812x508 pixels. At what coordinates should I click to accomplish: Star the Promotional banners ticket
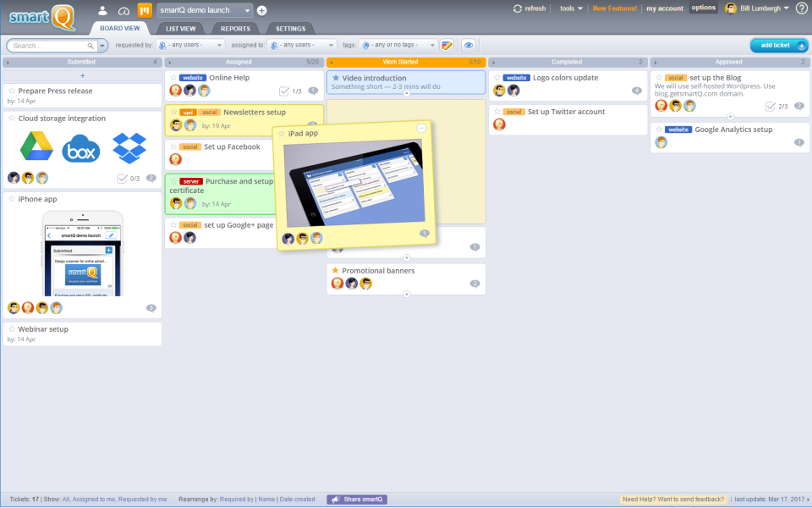(x=335, y=270)
